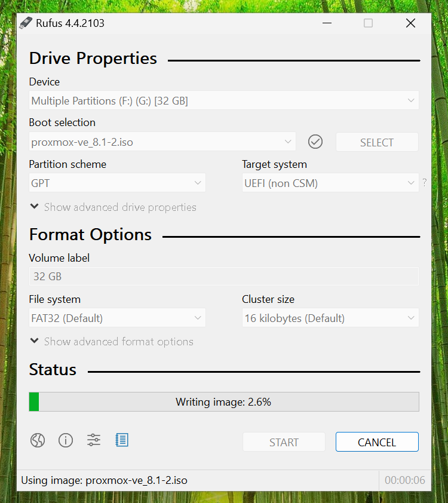
Task: Click the START button
Action: pos(284,442)
